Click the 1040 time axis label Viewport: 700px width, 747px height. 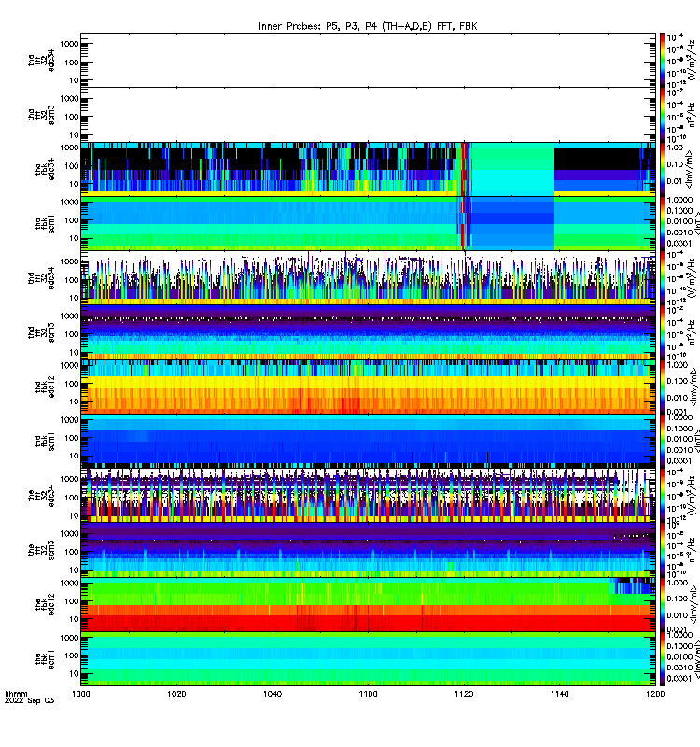tap(273, 694)
